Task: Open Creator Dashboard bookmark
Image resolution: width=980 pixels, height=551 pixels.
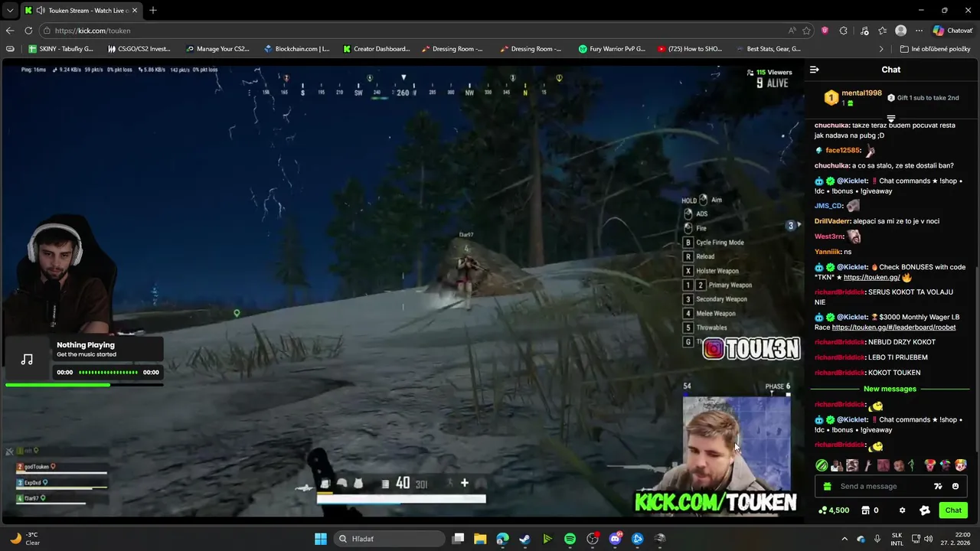Action: tap(377, 49)
